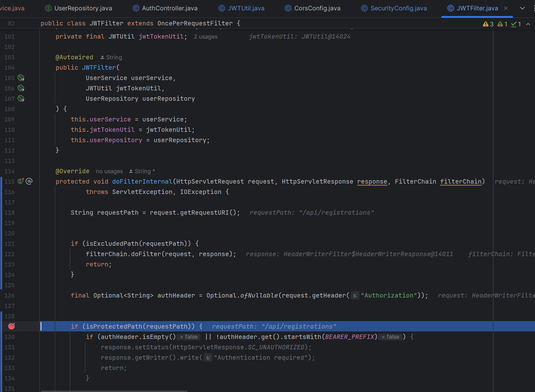Click the underlined response parameter on line 115

[x=372, y=181]
